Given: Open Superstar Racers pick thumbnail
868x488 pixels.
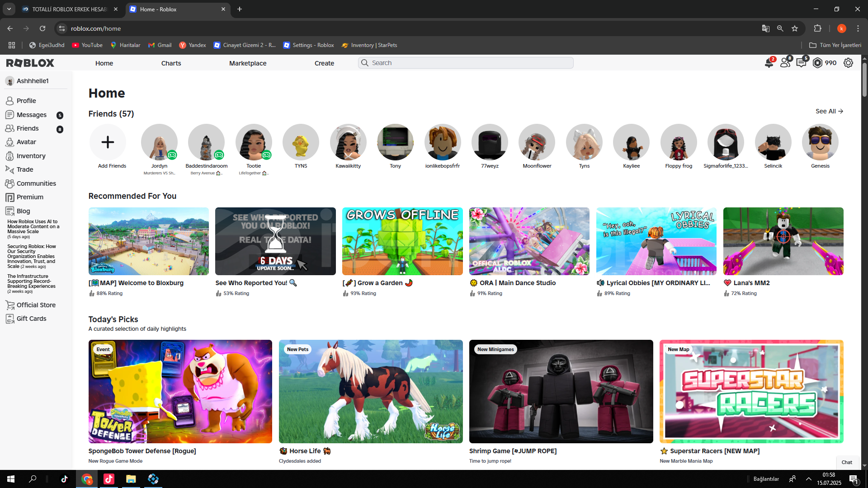Looking at the screenshot, I should coord(751,391).
